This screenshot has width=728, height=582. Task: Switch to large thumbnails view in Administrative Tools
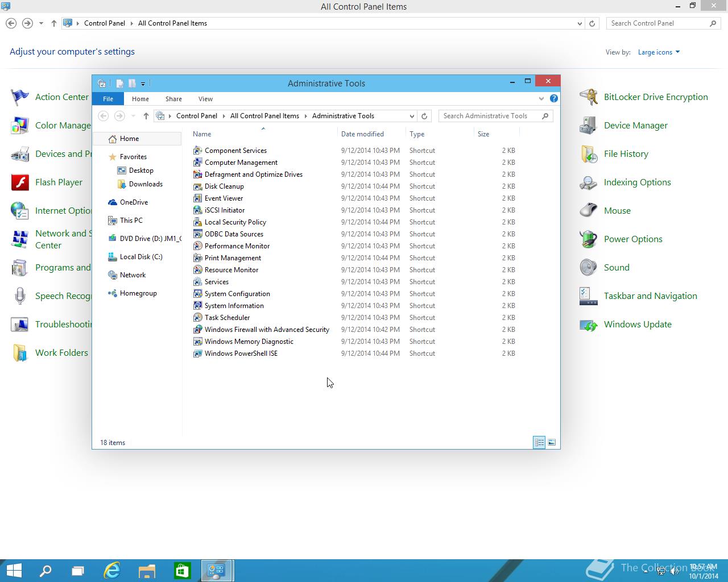coord(552,442)
